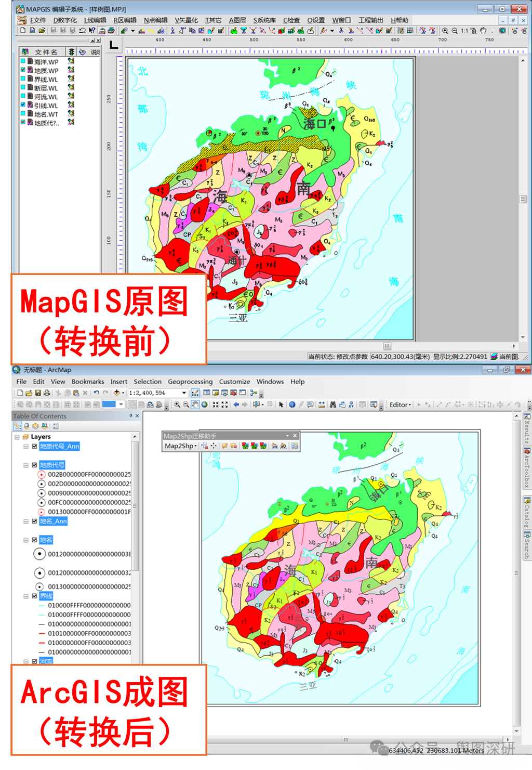This screenshot has height=770, width=532.
Task: Click the Full Extent globe in ArcMap
Action: (x=205, y=404)
